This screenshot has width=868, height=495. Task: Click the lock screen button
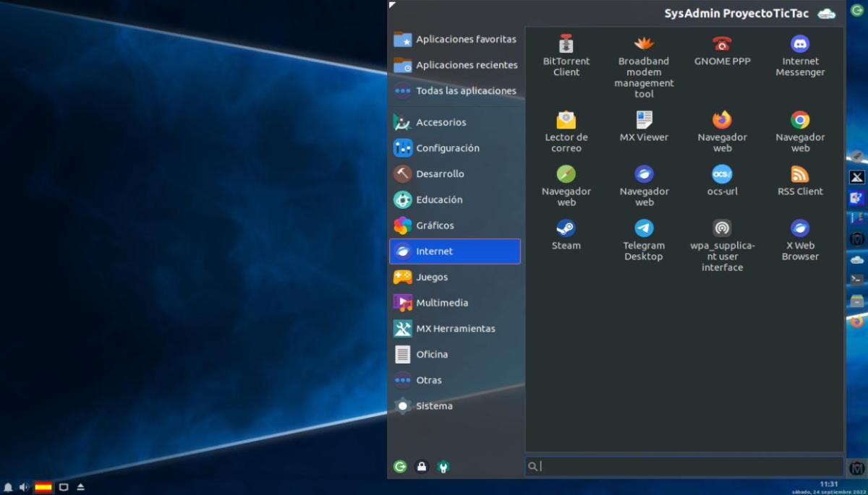coord(422,467)
